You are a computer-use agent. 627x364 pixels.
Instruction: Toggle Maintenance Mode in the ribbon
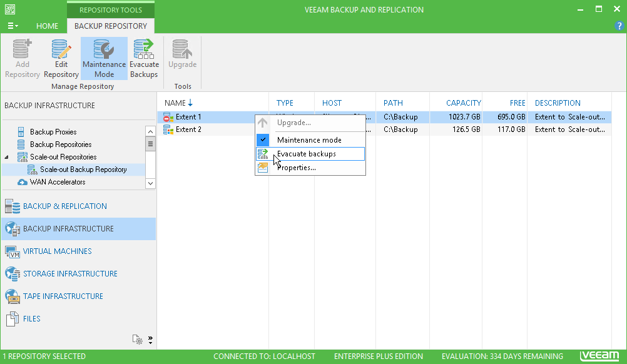[x=104, y=58]
